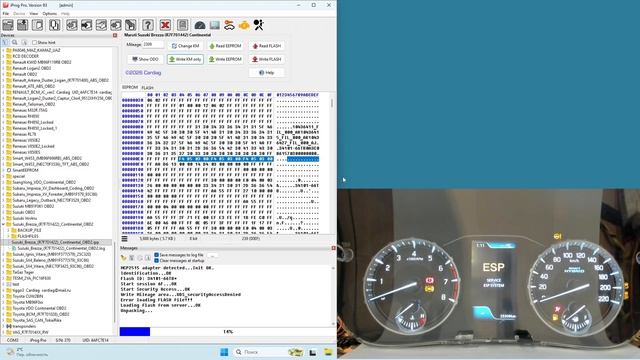This screenshot has height=360, width=640.
Task: Click the Read FLASH button
Action: (x=267, y=46)
